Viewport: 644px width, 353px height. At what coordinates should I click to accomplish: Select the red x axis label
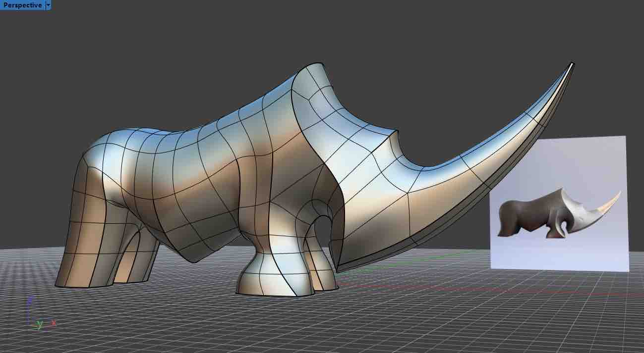click(x=53, y=323)
